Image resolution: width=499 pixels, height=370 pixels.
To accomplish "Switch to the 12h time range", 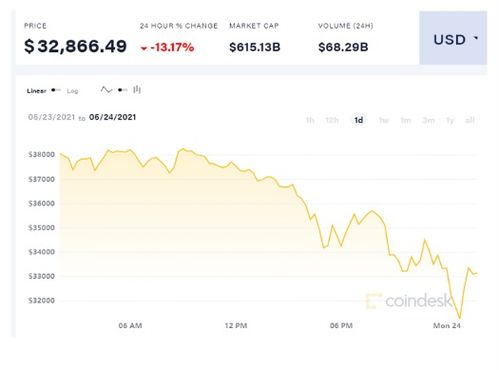I will pos(332,120).
